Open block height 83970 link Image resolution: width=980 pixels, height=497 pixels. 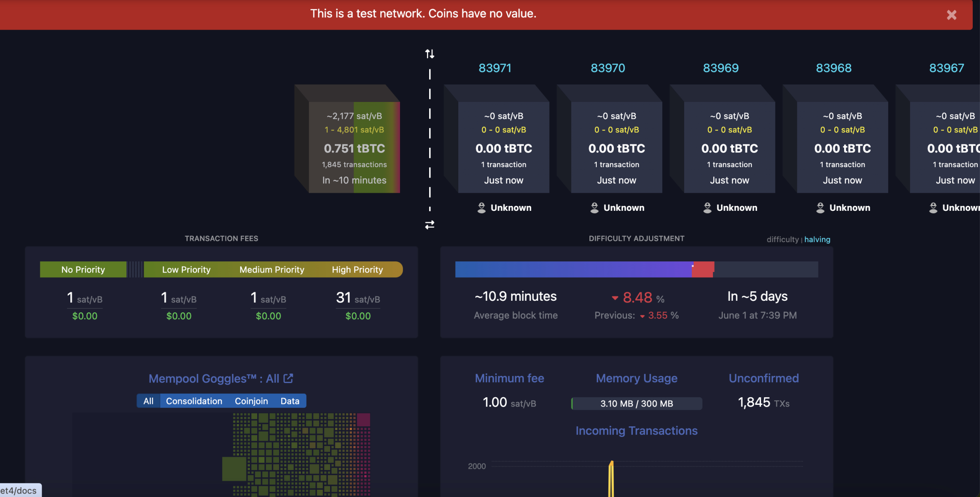pyautogui.click(x=607, y=68)
